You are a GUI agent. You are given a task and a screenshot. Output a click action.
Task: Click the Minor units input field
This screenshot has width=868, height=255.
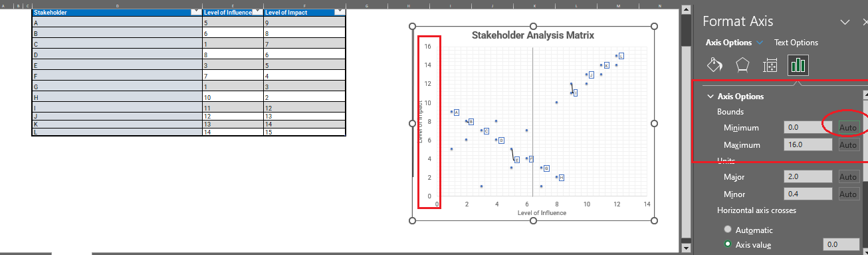pos(808,194)
